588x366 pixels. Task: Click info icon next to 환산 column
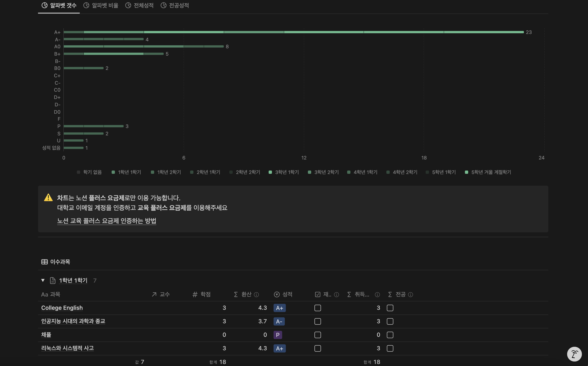tap(256, 295)
